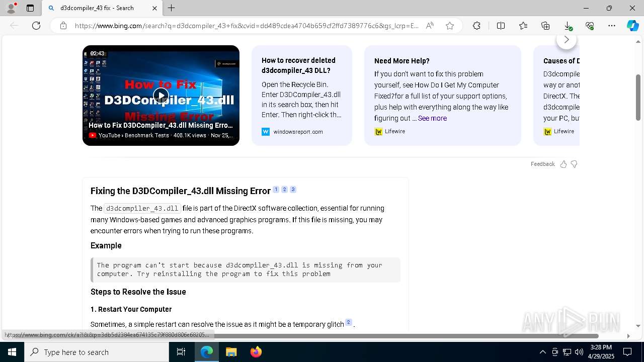Open Task View on taskbar

(x=181, y=352)
